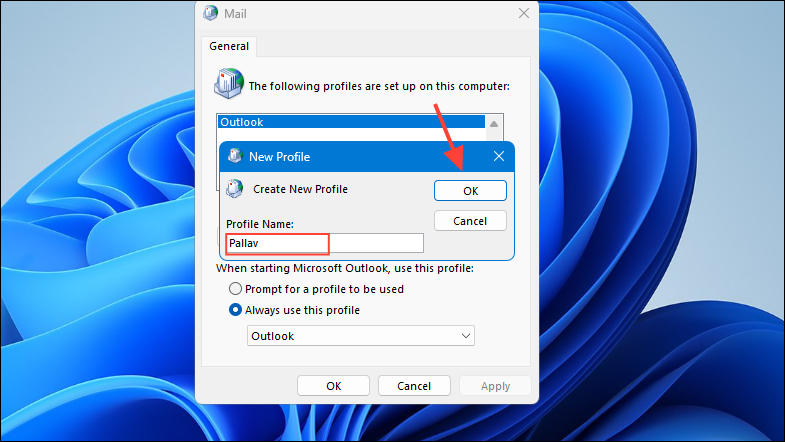The width and height of the screenshot is (785, 442).
Task: Select Prompt for a profile radio button
Action: coord(235,289)
